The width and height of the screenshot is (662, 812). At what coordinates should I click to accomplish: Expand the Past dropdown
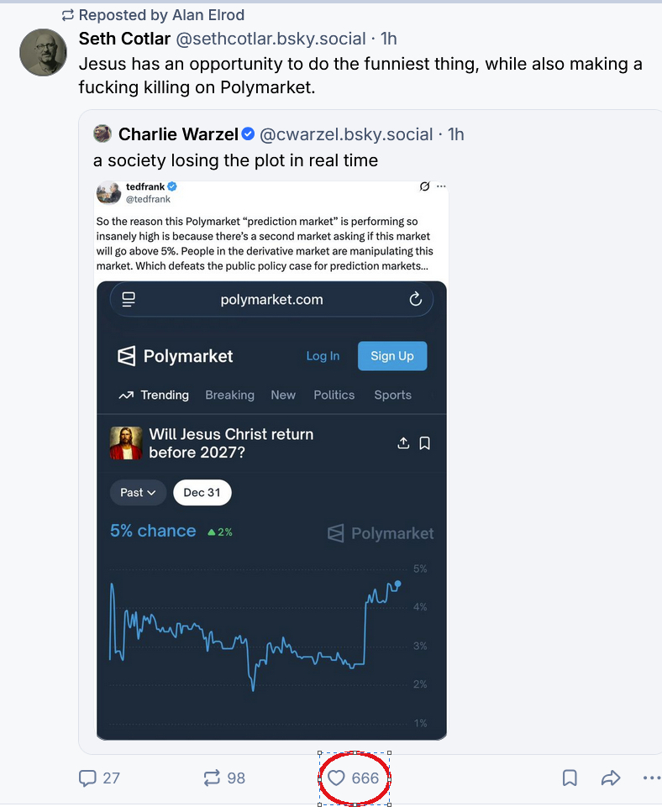point(138,493)
